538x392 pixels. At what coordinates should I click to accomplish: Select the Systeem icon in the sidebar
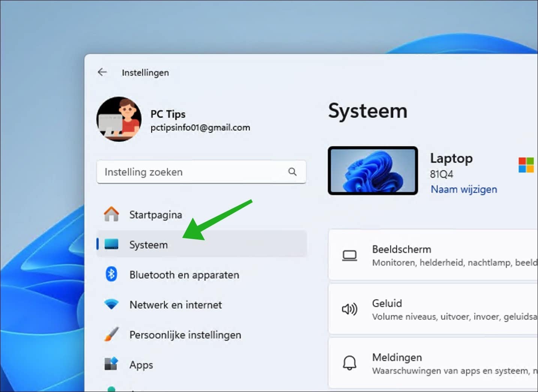pyautogui.click(x=112, y=244)
